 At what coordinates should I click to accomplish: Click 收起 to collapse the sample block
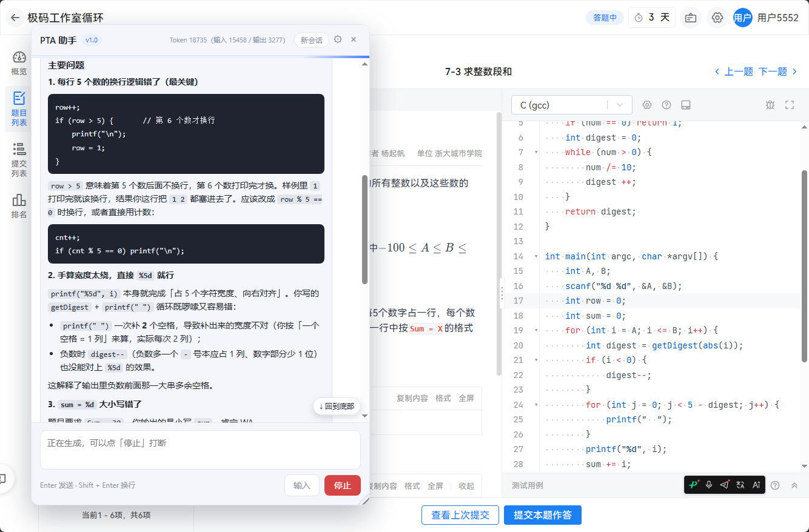point(466,486)
